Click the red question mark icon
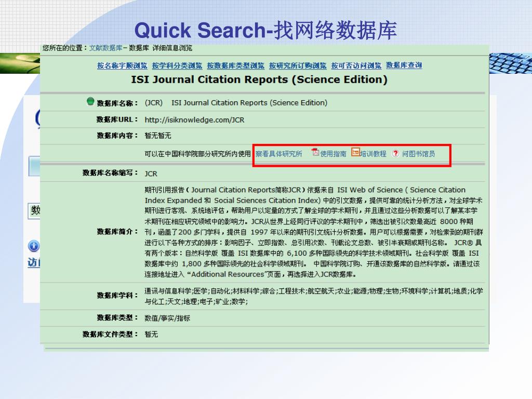This screenshot has height=399, width=532. point(395,154)
